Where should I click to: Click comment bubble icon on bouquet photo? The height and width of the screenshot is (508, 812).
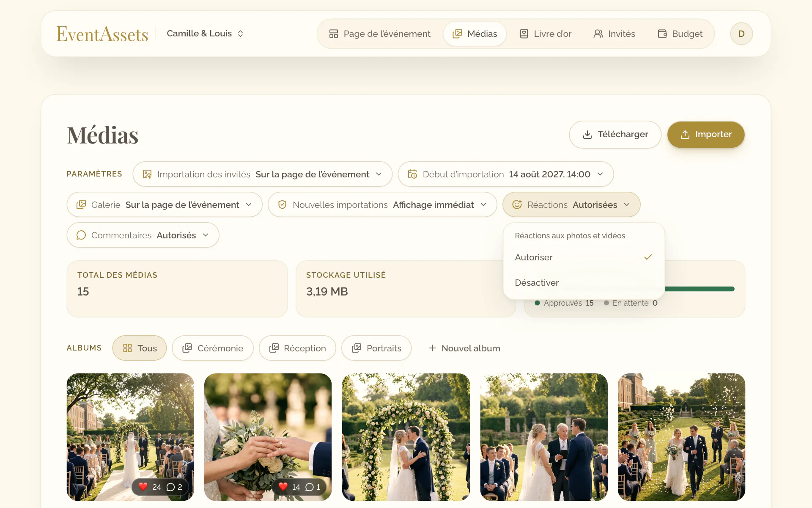pyautogui.click(x=309, y=487)
